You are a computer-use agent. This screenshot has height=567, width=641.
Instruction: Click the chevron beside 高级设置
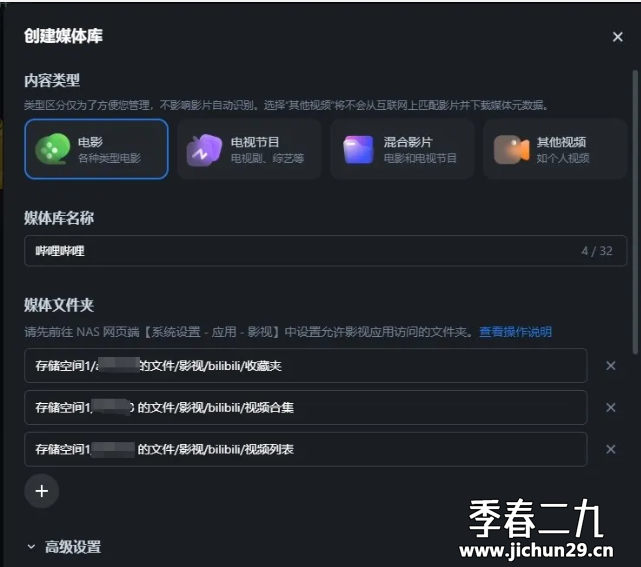31,547
